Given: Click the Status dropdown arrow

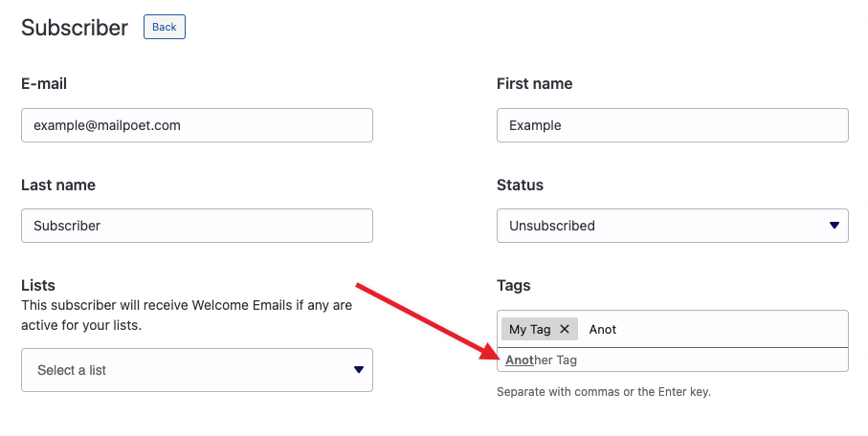Looking at the screenshot, I should 834,226.
